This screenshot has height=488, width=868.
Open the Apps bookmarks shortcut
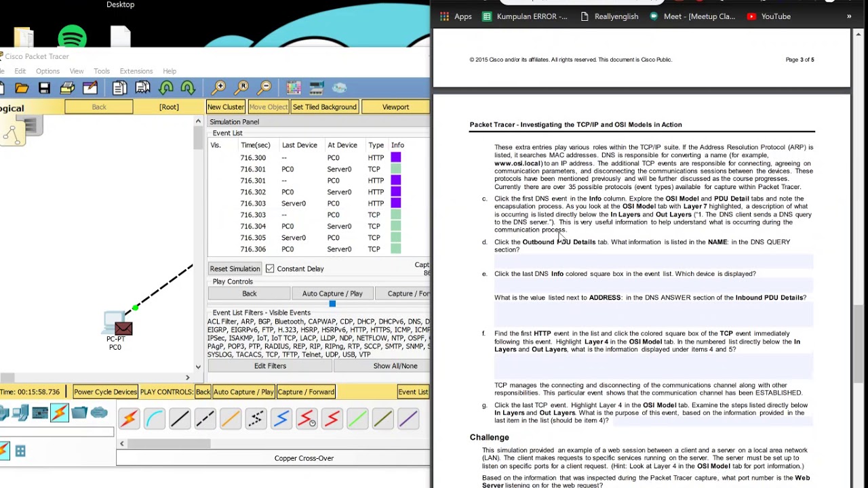456,16
